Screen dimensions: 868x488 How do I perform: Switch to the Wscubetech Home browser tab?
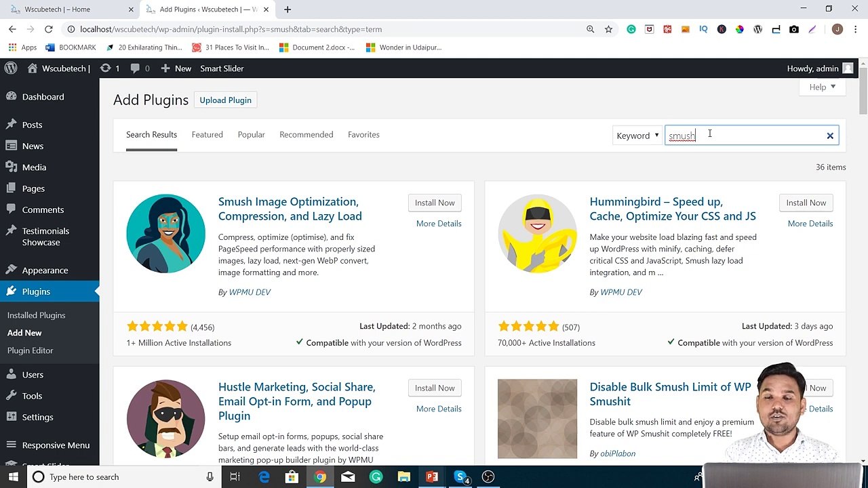(70, 9)
